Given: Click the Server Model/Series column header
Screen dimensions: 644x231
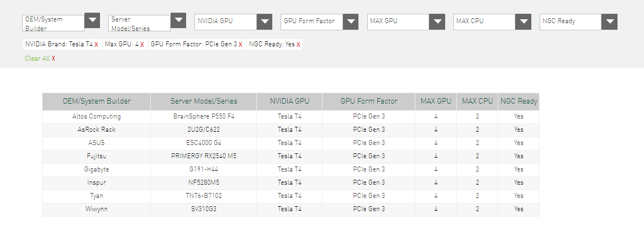Looking at the screenshot, I should click(x=203, y=101).
